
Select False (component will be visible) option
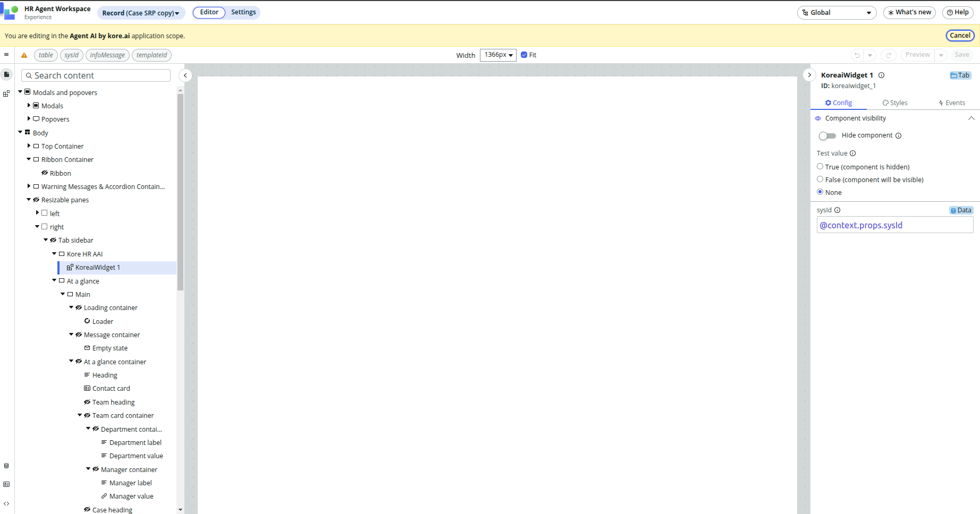(x=820, y=179)
